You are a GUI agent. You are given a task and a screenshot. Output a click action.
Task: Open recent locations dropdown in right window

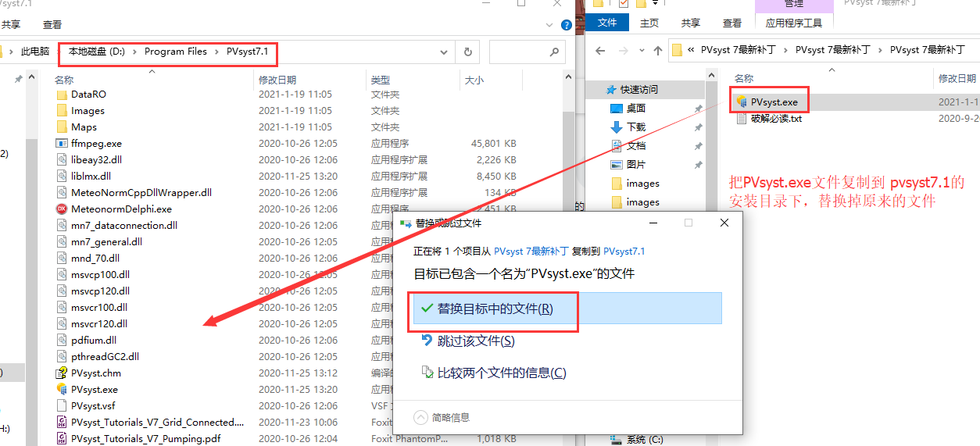[642, 51]
